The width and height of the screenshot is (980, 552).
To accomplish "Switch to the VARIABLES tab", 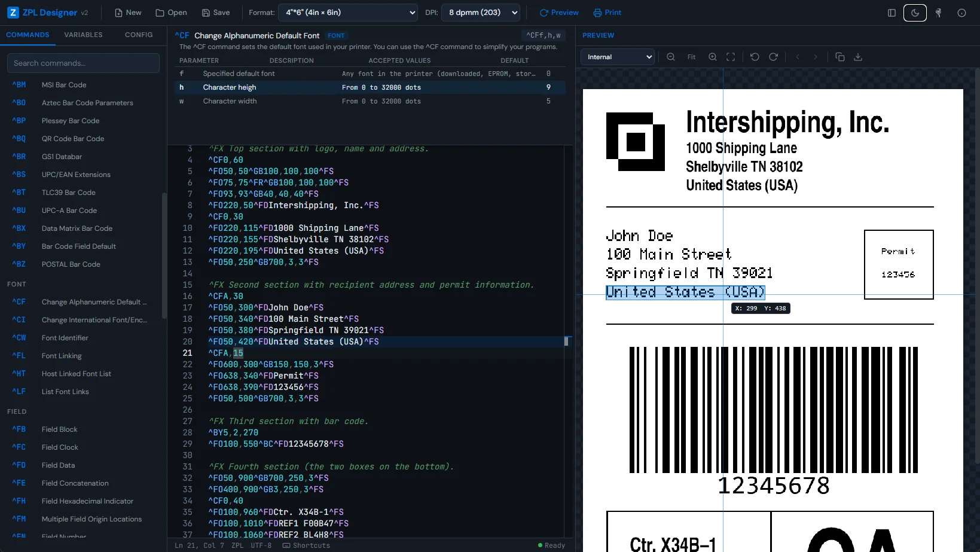I will click(83, 35).
